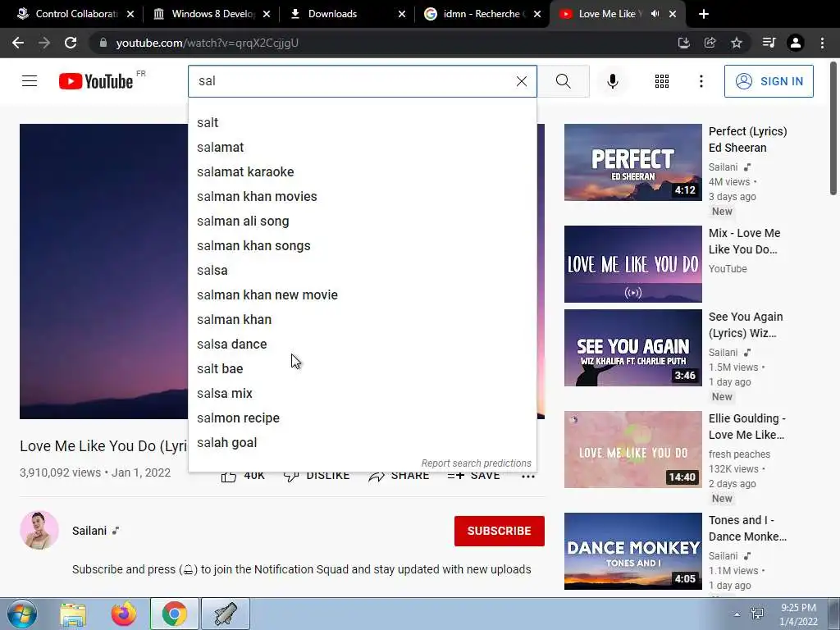Click the SIGN IN button
This screenshot has width=840, height=630.
click(x=769, y=81)
